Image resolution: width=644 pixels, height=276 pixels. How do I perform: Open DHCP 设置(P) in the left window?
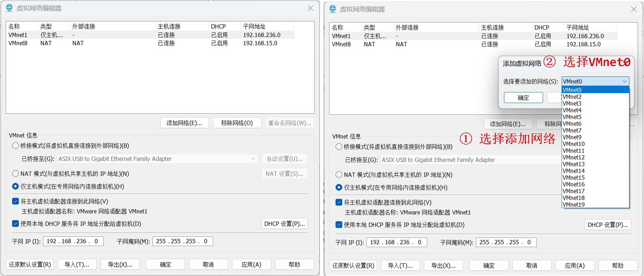(x=284, y=224)
